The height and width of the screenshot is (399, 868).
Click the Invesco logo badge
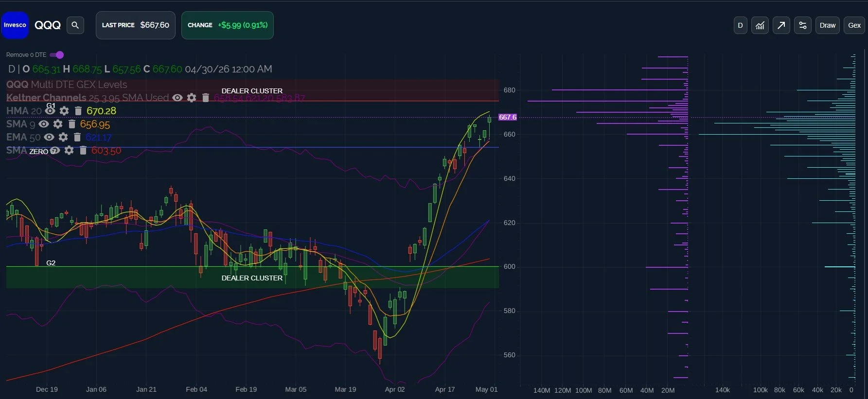(15, 25)
